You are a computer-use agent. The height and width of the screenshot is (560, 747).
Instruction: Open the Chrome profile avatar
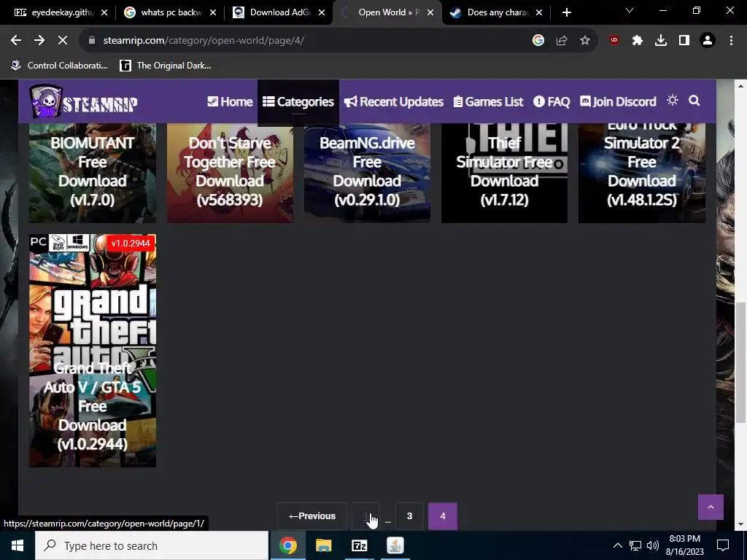click(x=708, y=41)
